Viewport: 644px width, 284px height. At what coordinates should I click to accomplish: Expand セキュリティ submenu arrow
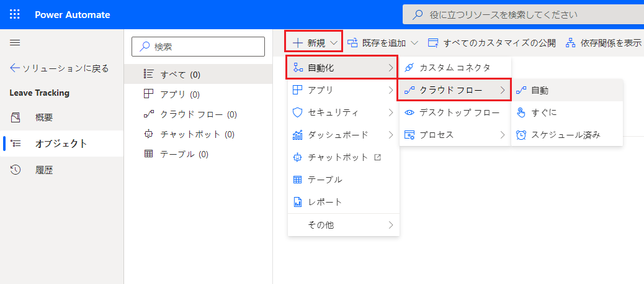(390, 112)
